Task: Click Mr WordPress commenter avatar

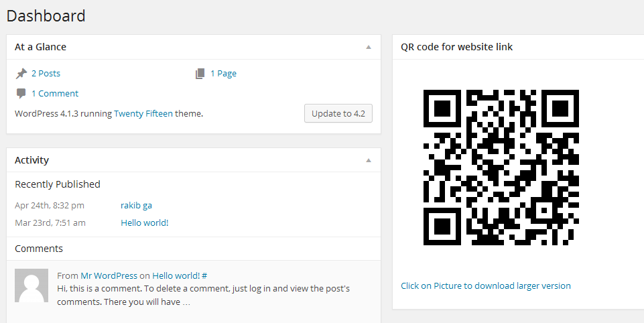Action: [x=31, y=285]
